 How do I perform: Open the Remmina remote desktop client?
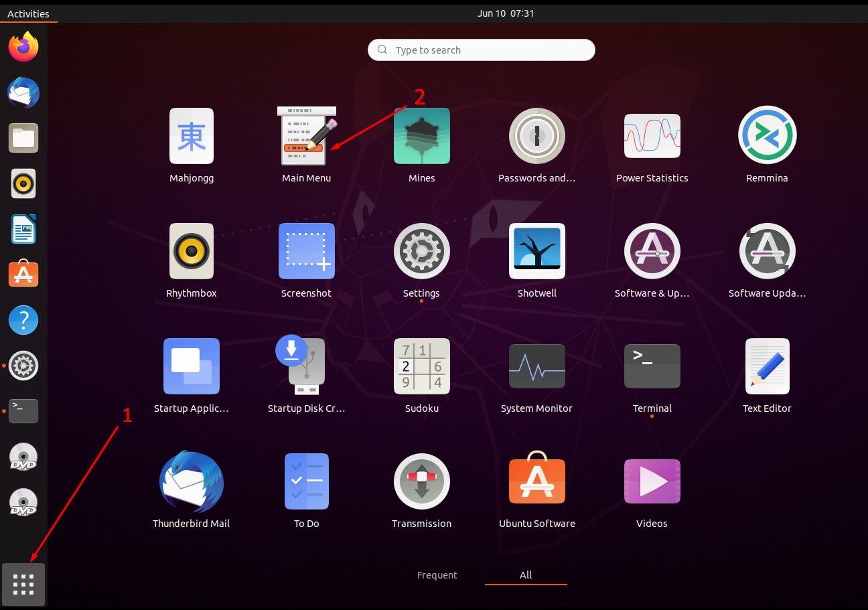click(x=768, y=135)
